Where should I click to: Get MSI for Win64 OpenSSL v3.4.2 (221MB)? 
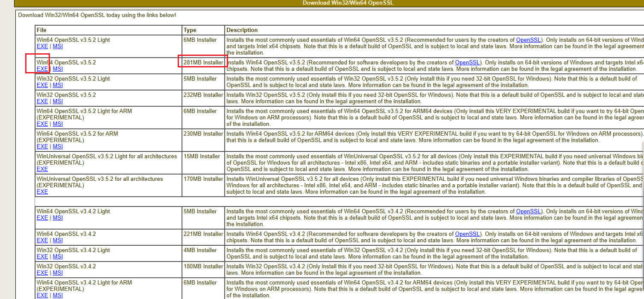click(x=58, y=240)
